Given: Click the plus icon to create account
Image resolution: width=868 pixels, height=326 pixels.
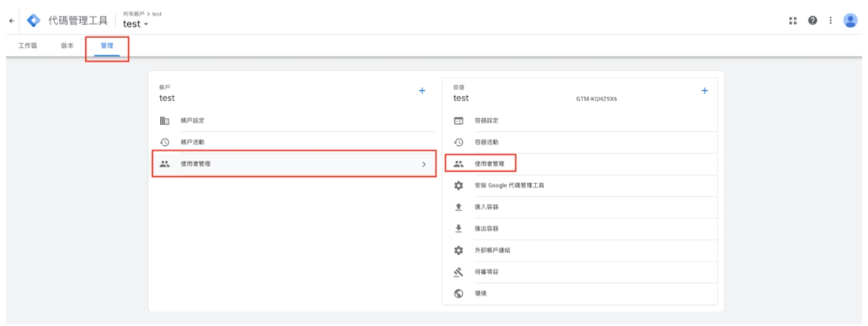Looking at the screenshot, I should point(423,90).
